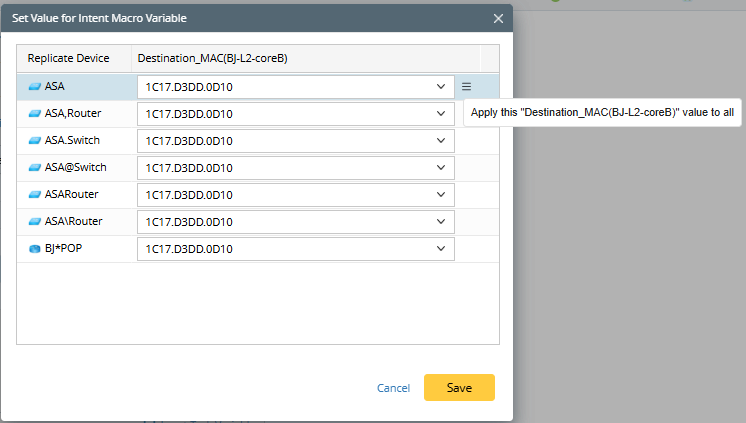Click the ASA device icon
Viewport: 746px width, 423px height.
point(35,87)
